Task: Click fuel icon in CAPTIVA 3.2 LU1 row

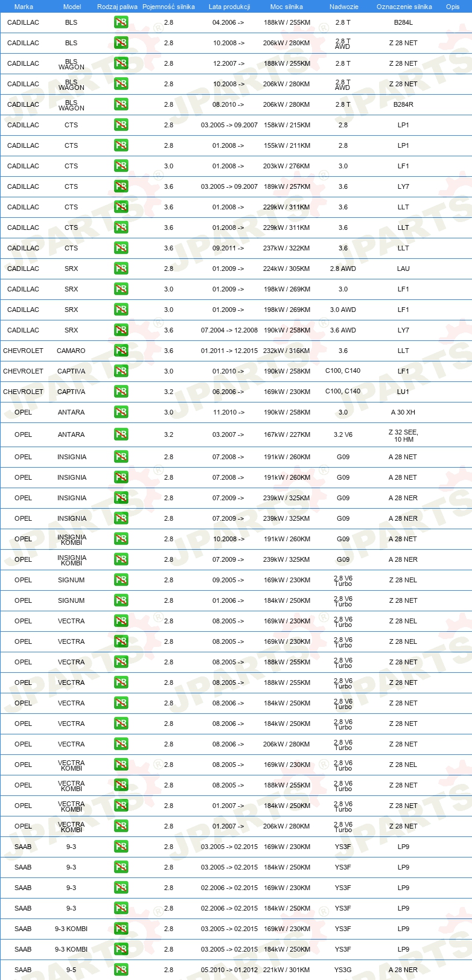Action: pos(121,392)
